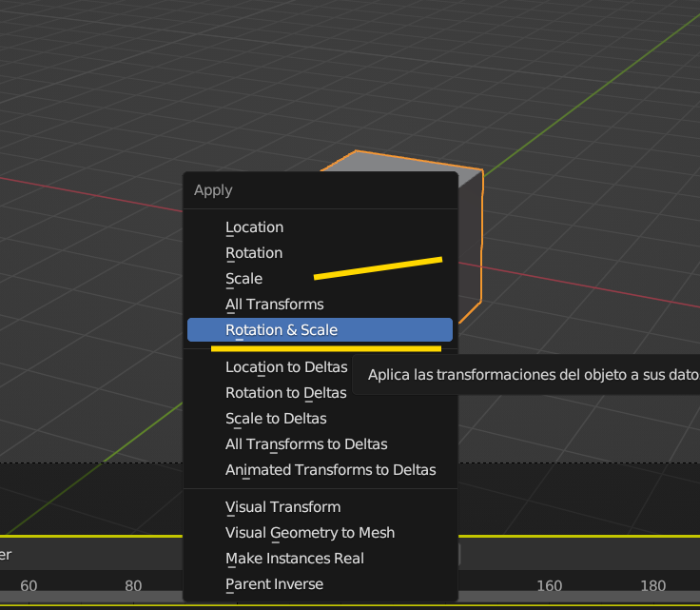Screen dimensions: 700x610
Task: Apply Location from the Apply menu
Action: pyautogui.click(x=320, y=227)
